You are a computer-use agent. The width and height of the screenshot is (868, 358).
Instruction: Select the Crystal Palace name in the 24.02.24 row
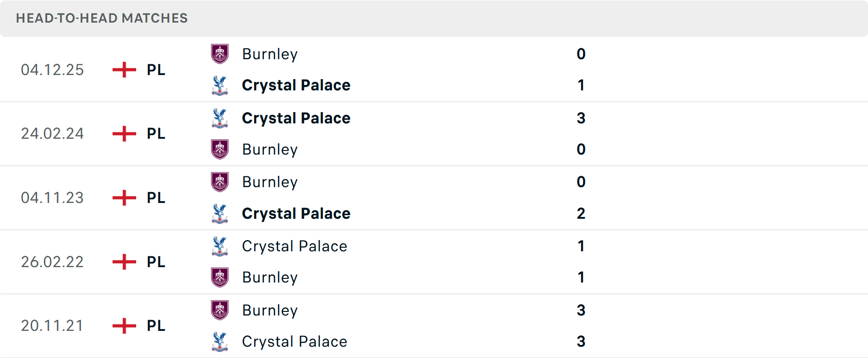tap(296, 118)
